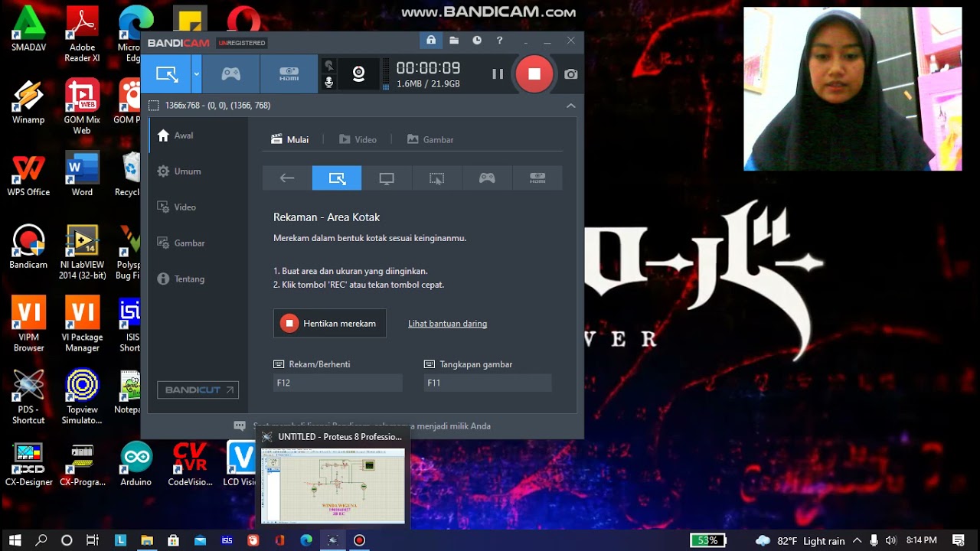Image resolution: width=980 pixels, height=551 pixels.
Task: Toggle mouse cursor effect recording
Action: [x=329, y=66]
